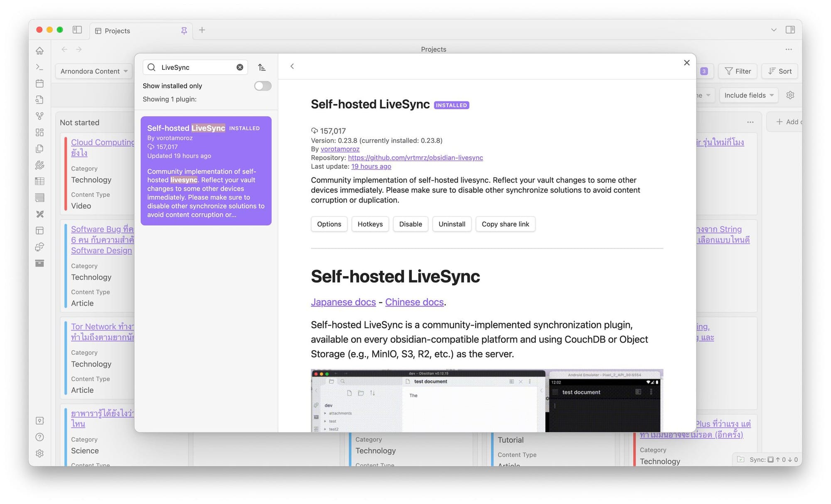Image resolution: width=831 pixels, height=504 pixels.
Task: Open the Japanese docs link
Action: point(343,302)
